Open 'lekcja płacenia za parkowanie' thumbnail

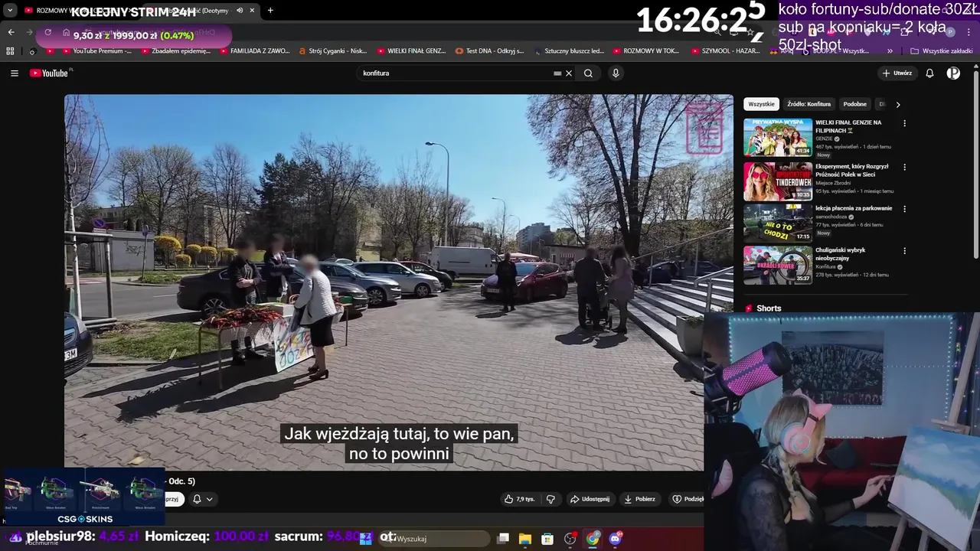pos(778,223)
